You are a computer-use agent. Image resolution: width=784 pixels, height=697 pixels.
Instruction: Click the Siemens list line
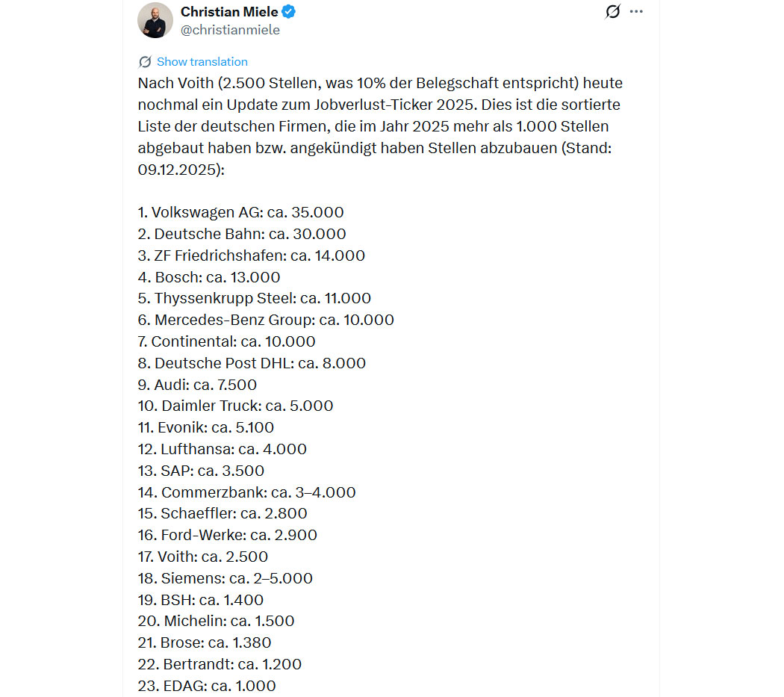pos(225,579)
